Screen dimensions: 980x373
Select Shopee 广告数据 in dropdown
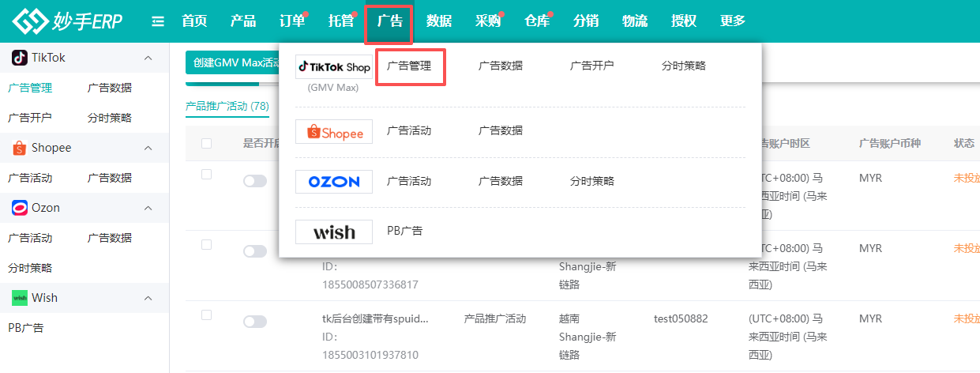click(501, 131)
